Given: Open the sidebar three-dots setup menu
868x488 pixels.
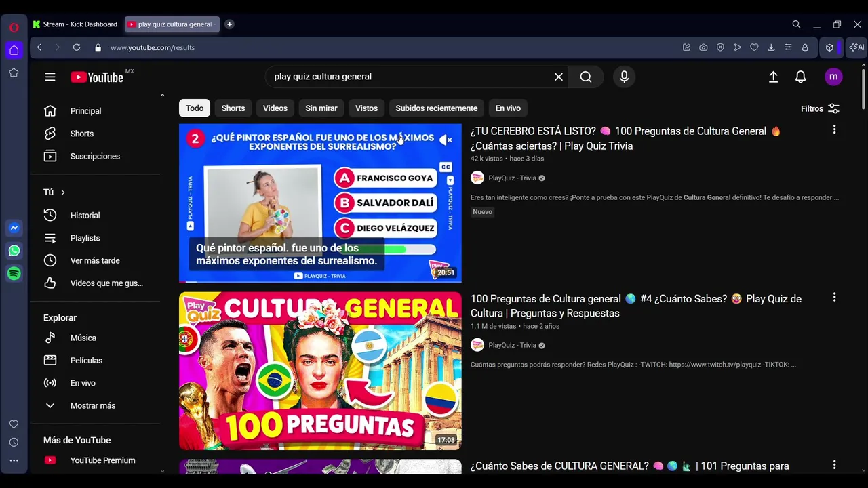Looking at the screenshot, I should 14,461.
